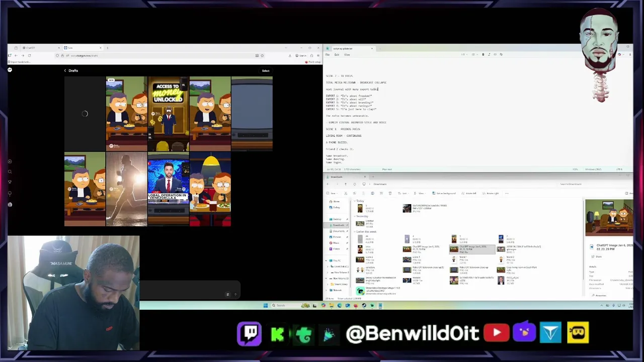Screen dimensions: 644x362
Task: Open the Notepad heading style dropdown
Action: point(464,54)
